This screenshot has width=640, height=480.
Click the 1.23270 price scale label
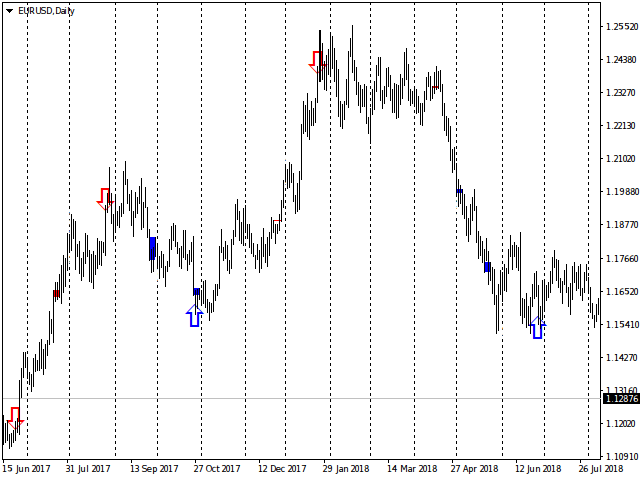[621, 93]
